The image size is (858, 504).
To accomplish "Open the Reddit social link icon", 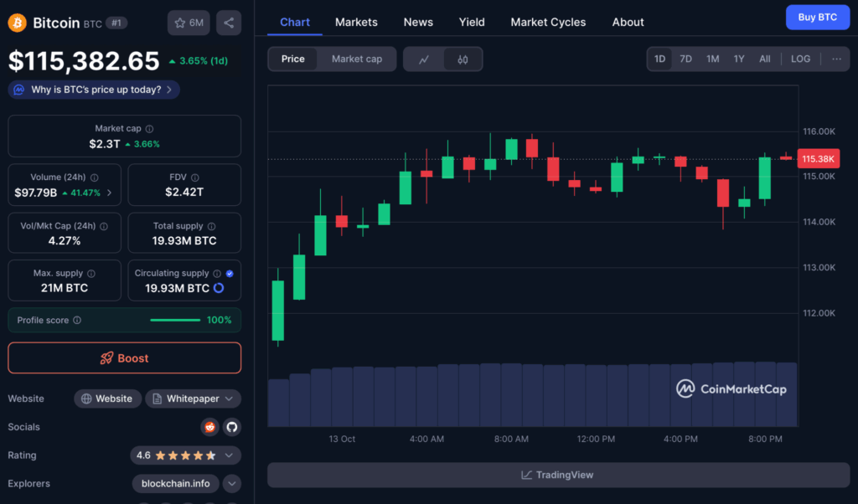I will (209, 427).
